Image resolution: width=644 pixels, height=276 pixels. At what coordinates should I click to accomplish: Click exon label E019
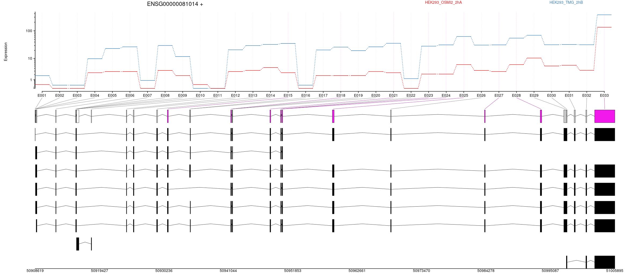pos(358,95)
